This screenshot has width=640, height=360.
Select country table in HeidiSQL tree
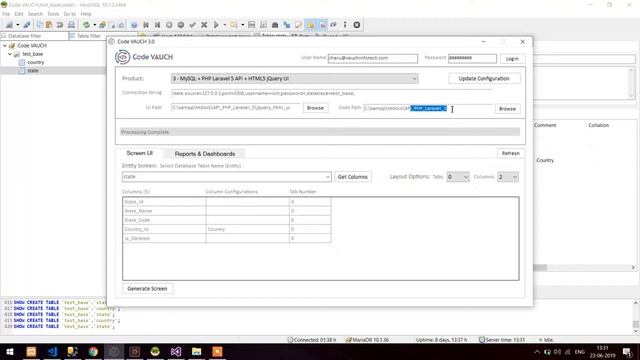click(36, 62)
